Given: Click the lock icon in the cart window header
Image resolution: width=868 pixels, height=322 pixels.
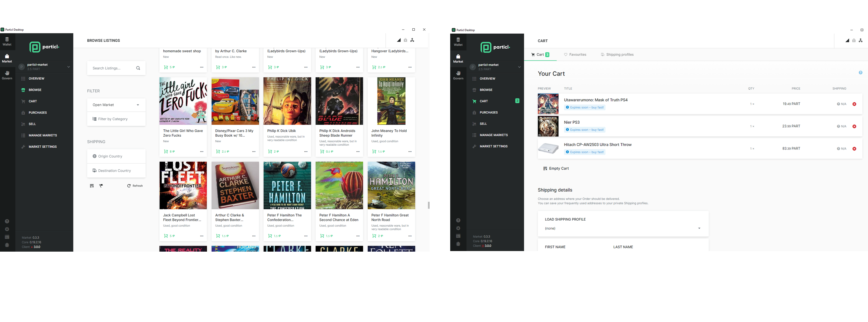Looking at the screenshot, I should [854, 41].
